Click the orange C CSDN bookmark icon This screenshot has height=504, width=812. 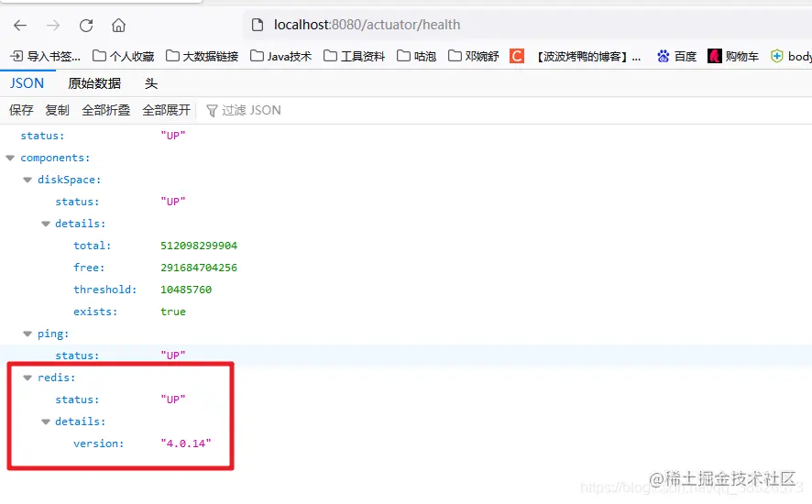pyautogui.click(x=517, y=56)
